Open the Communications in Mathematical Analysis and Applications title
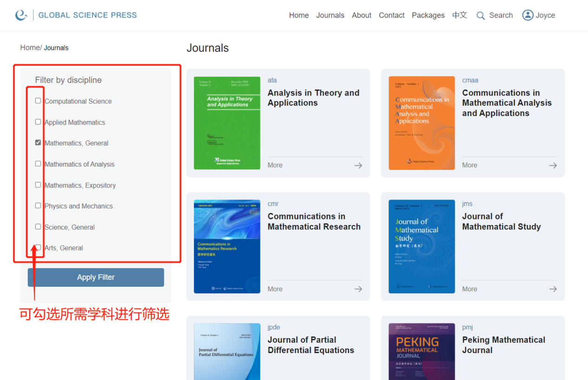The width and height of the screenshot is (588, 380). pos(507,103)
